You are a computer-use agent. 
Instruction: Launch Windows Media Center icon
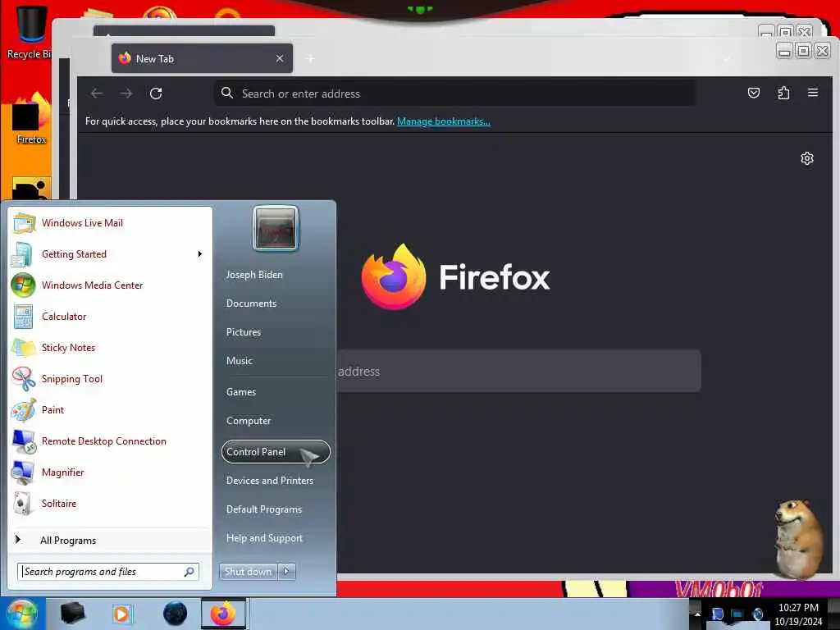(23, 285)
